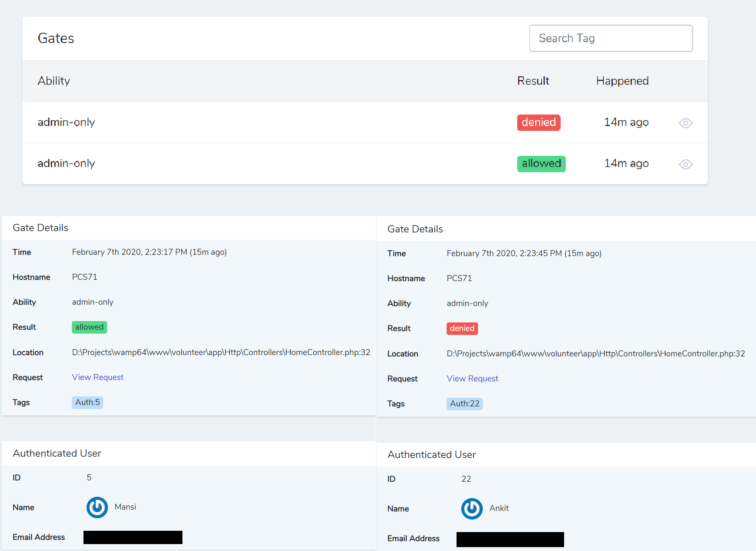Click the red denied badge in the table
This screenshot has width=756, height=551.
(539, 122)
